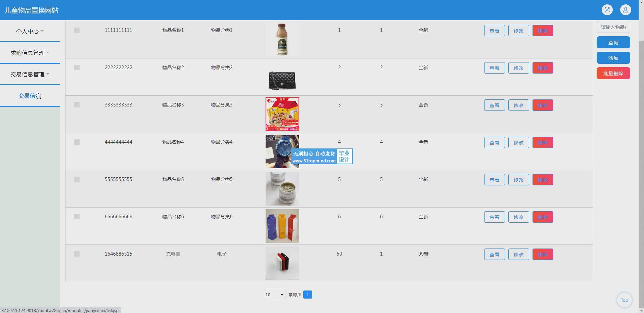Go to page 1 in pagination
This screenshot has height=313, width=644.
(308, 295)
